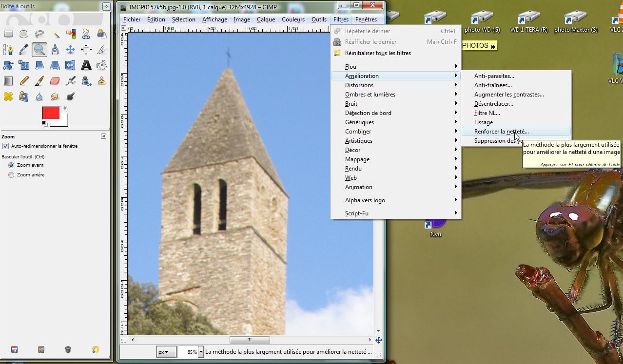Open the Fichier menu
This screenshot has width=623, height=364.
click(132, 19)
